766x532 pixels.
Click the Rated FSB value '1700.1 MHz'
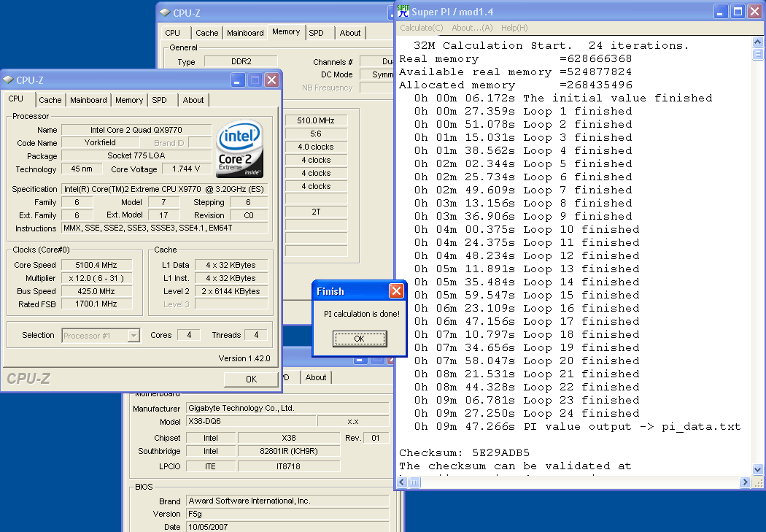96,304
